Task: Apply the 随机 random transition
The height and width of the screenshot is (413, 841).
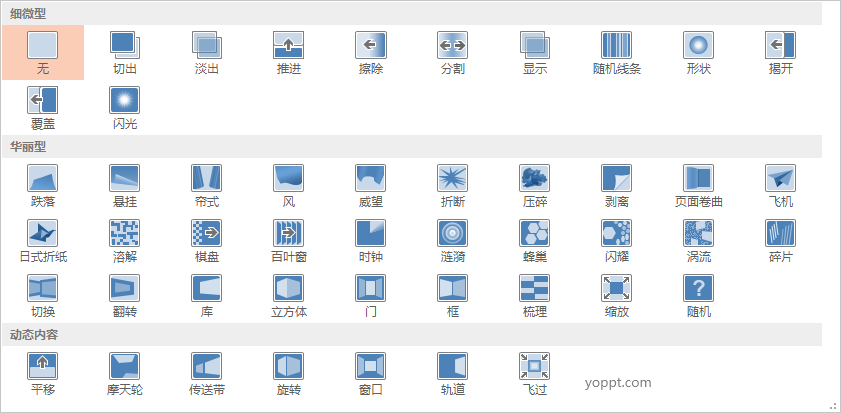Action: coord(698,295)
